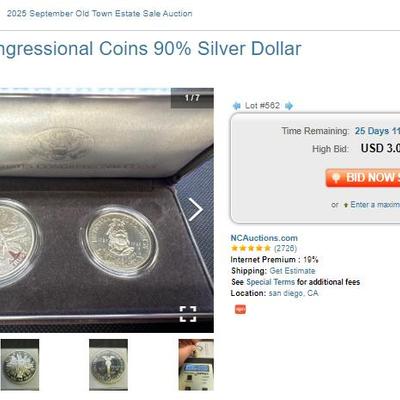
Task: Open the Enter a maximum bid link
Action: 375,205
